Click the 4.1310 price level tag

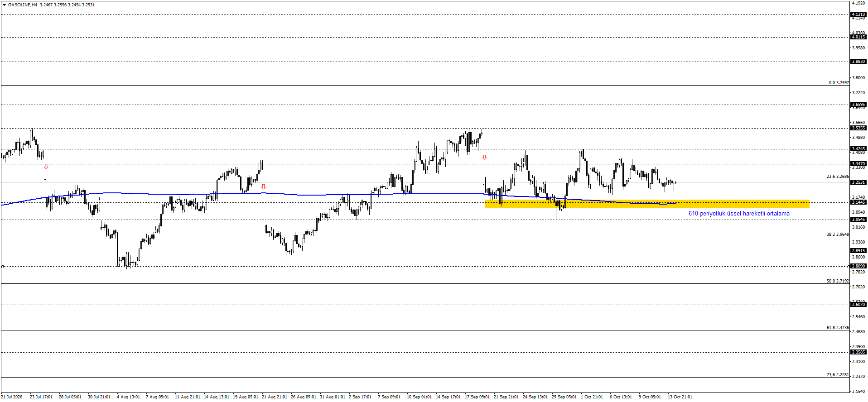[858, 14]
